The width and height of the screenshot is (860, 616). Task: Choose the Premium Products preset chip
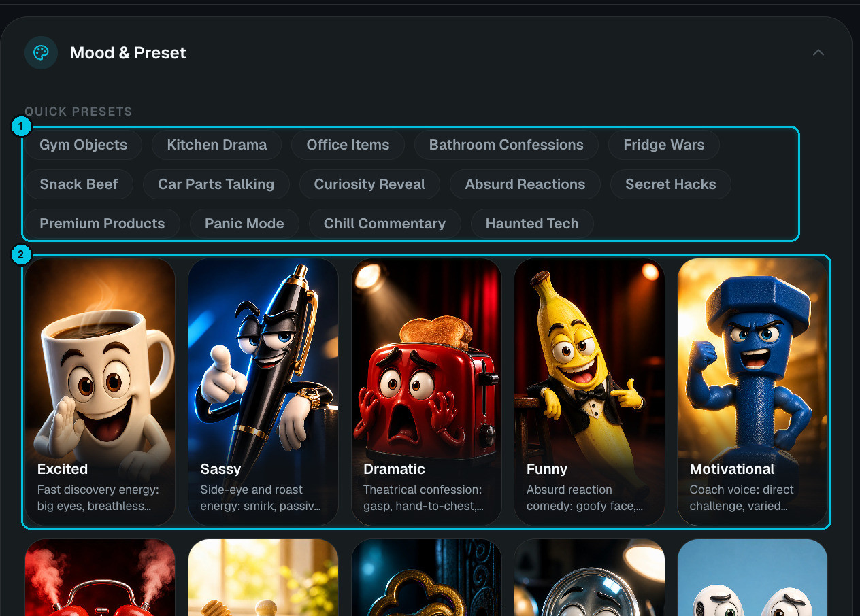[102, 224]
